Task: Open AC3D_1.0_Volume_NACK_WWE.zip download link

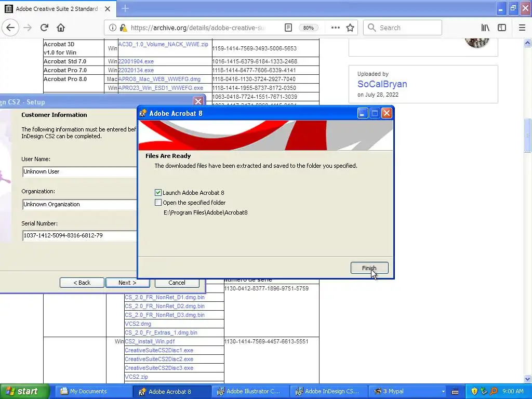Action: (163, 44)
